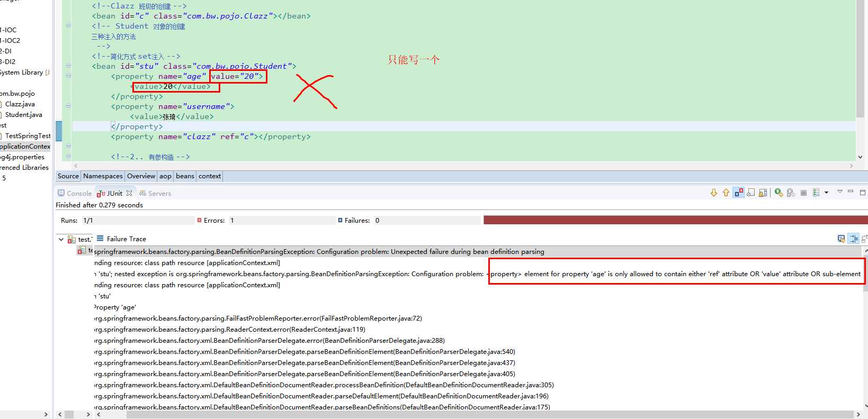Toggle Show Skipped Tests Only icon
The image size is (868, 419).
click(751, 193)
